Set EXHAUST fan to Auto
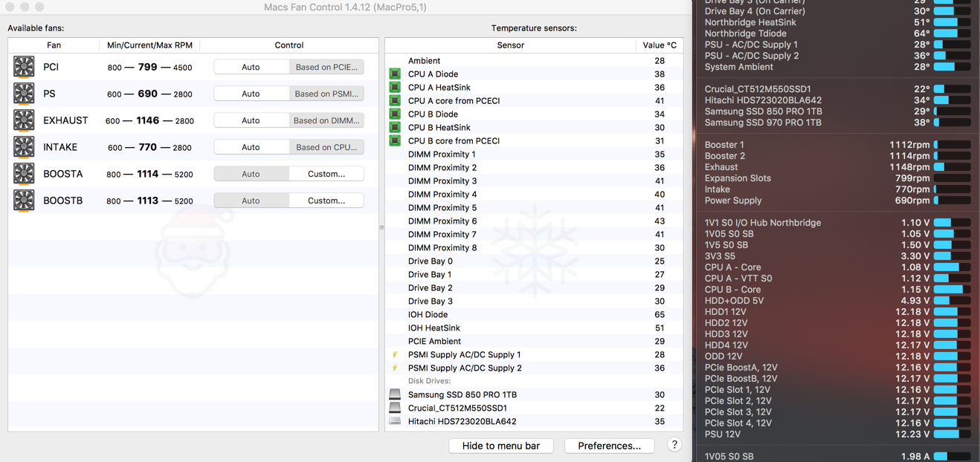The image size is (980, 462). (251, 120)
